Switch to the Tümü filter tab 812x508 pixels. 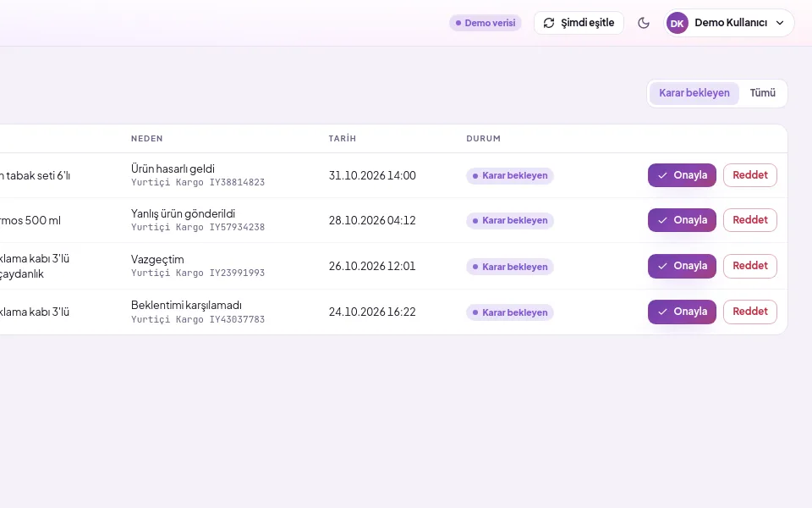pyautogui.click(x=762, y=93)
